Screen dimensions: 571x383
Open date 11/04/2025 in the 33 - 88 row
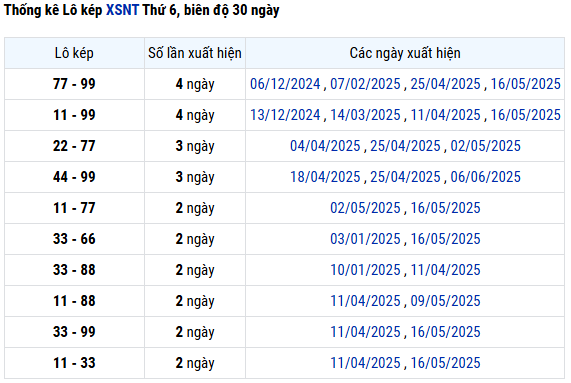click(445, 270)
